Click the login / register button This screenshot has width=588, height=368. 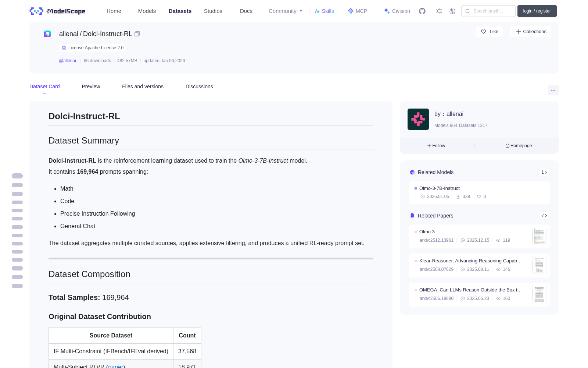(537, 11)
